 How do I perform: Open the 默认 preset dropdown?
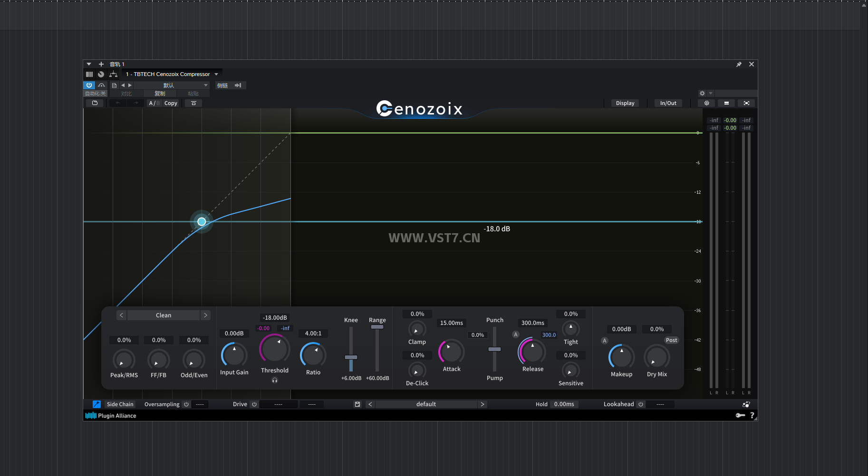pos(172,86)
